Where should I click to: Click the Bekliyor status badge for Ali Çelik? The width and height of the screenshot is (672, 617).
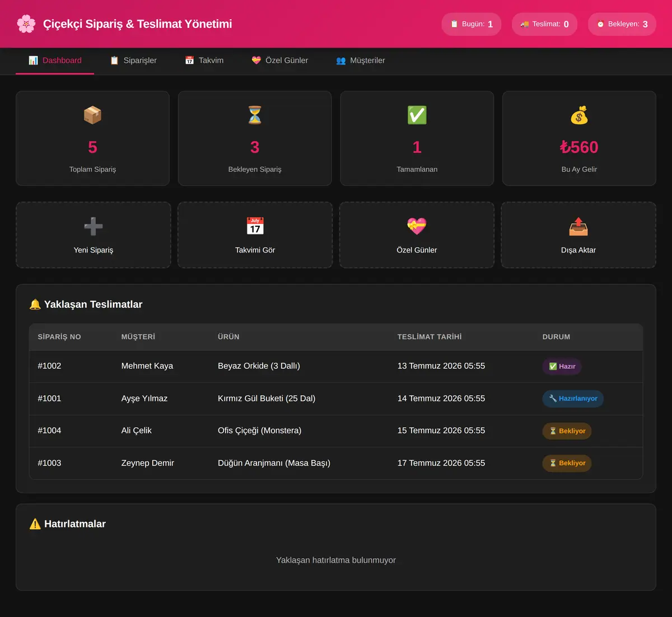pos(567,431)
